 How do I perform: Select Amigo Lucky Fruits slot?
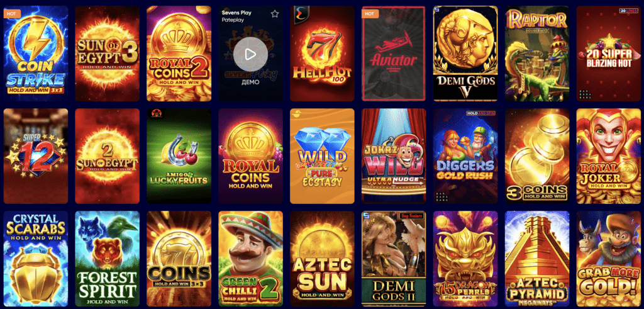(179, 156)
